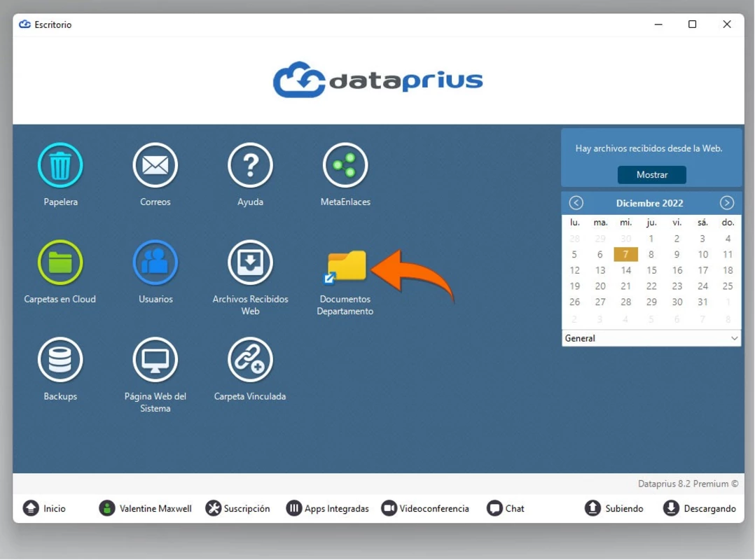755x560 pixels.
Task: Open the Usuarios people icon
Action: coord(155,262)
